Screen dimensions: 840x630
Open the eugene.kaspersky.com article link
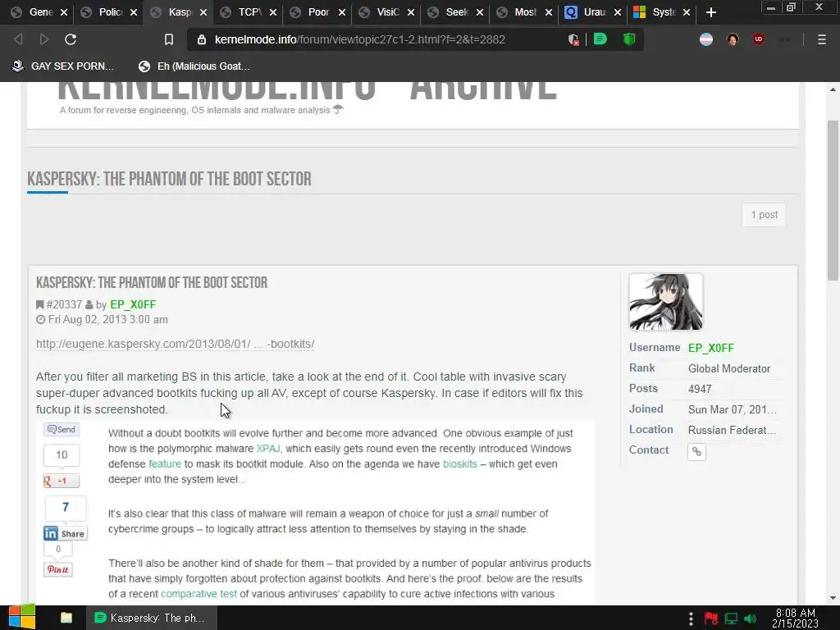click(x=176, y=344)
